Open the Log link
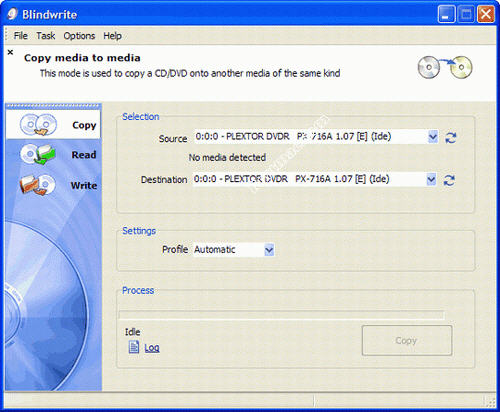Image resolution: width=500 pixels, height=412 pixels. [152, 348]
